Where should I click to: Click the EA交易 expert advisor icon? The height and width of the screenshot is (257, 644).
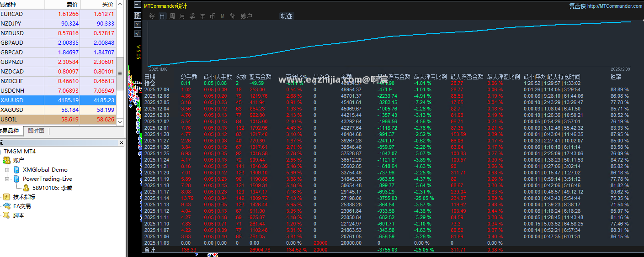tap(7, 206)
